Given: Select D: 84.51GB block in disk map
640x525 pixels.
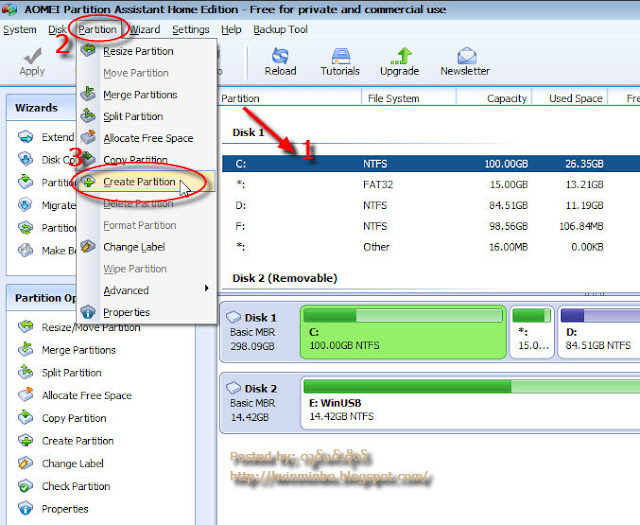Looking at the screenshot, I should pyautogui.click(x=599, y=332).
